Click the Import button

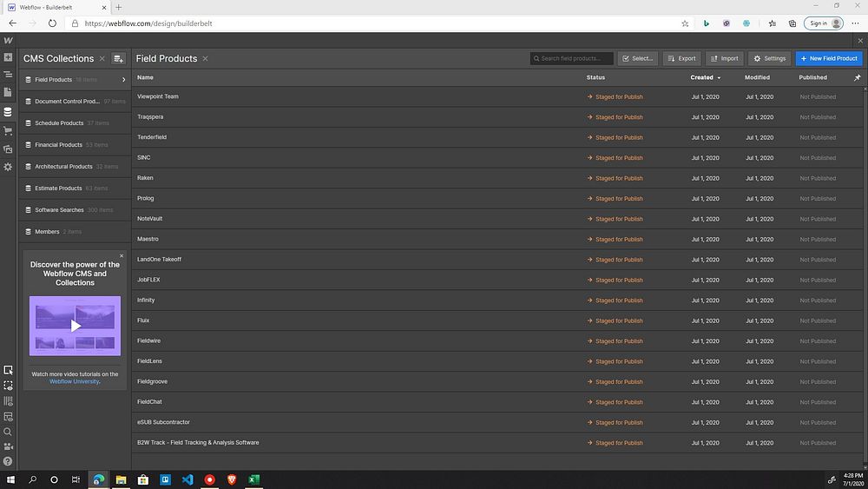pos(724,59)
